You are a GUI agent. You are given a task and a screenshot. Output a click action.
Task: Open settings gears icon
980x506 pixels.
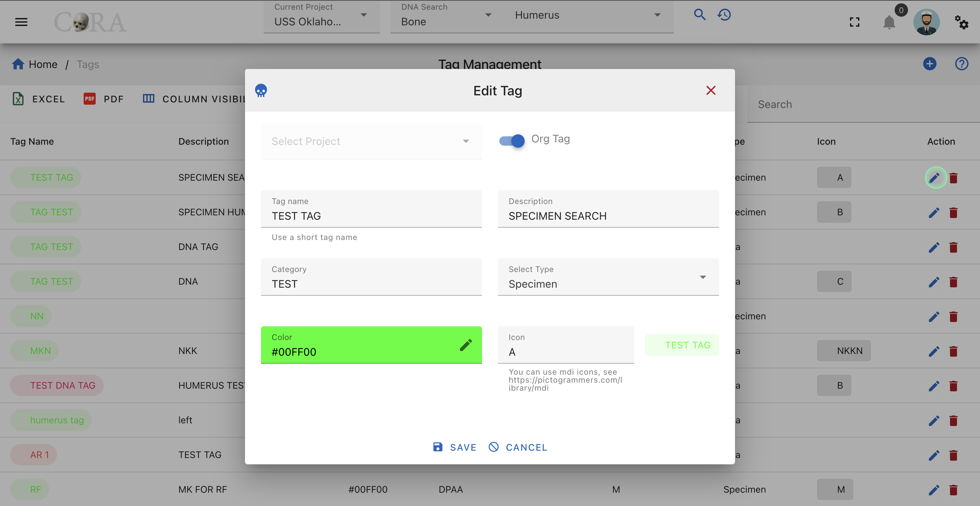pos(961,22)
